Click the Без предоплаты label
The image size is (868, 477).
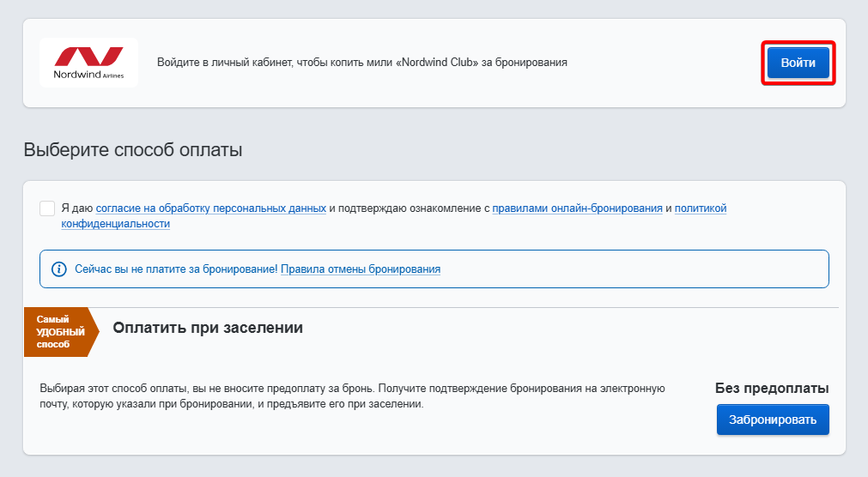pyautogui.click(x=772, y=389)
